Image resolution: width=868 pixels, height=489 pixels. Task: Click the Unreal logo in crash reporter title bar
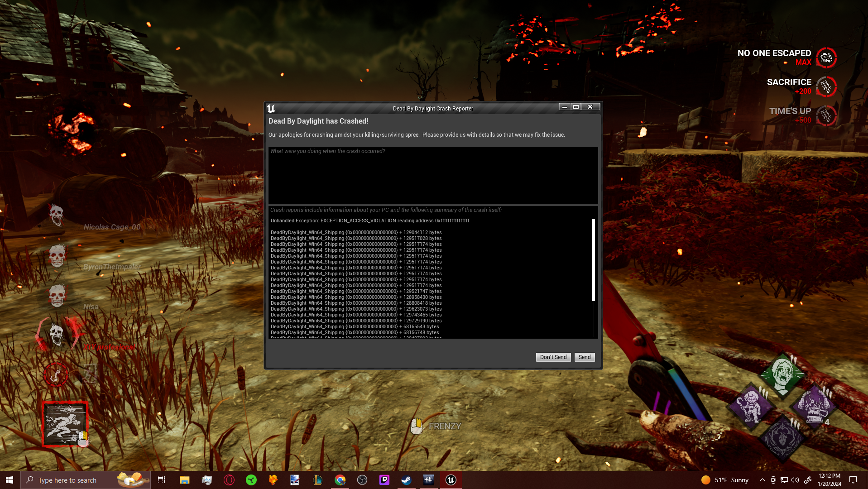271,109
